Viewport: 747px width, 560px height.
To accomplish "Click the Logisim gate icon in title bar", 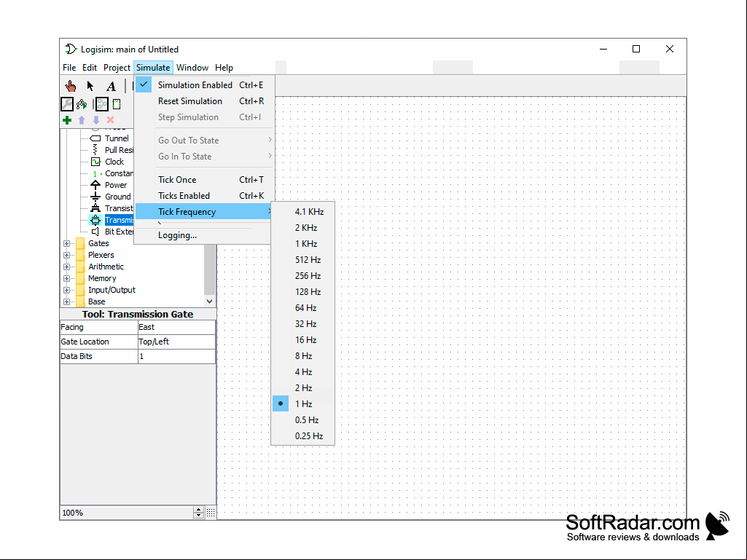I will [71, 49].
